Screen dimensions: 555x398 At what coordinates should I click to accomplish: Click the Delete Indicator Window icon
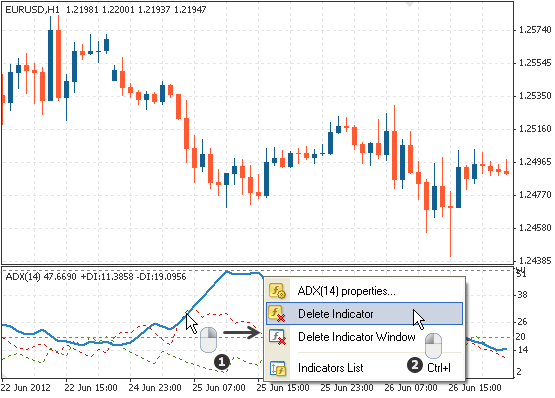click(x=277, y=337)
